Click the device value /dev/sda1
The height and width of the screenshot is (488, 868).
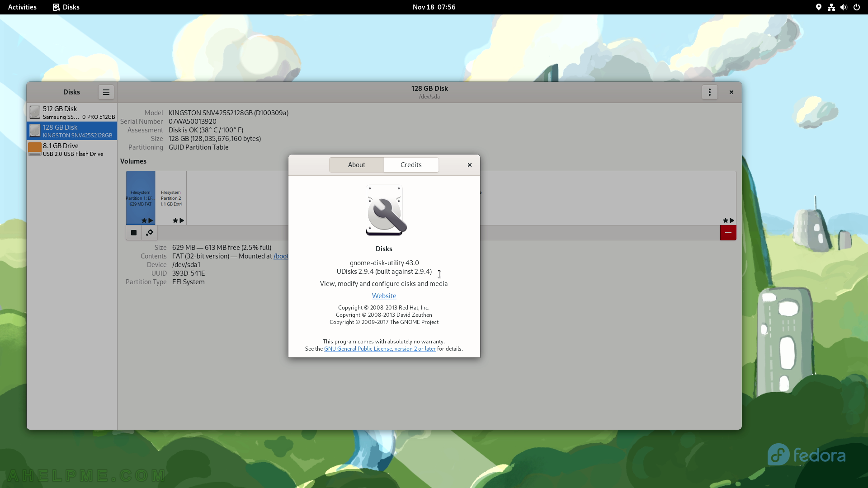(186, 265)
